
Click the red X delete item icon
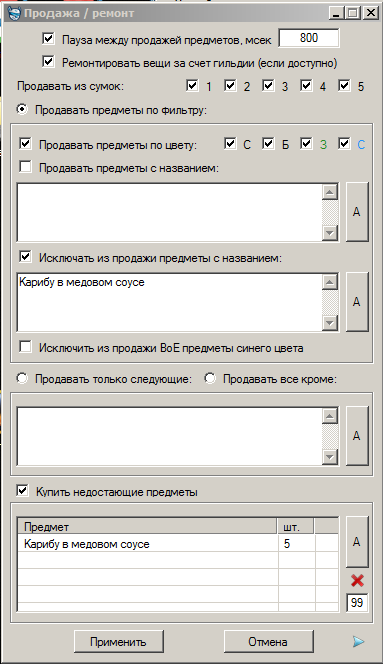[x=357, y=581]
